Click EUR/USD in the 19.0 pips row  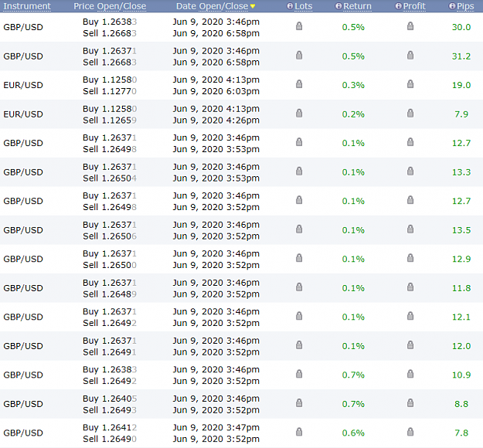pyautogui.click(x=23, y=85)
